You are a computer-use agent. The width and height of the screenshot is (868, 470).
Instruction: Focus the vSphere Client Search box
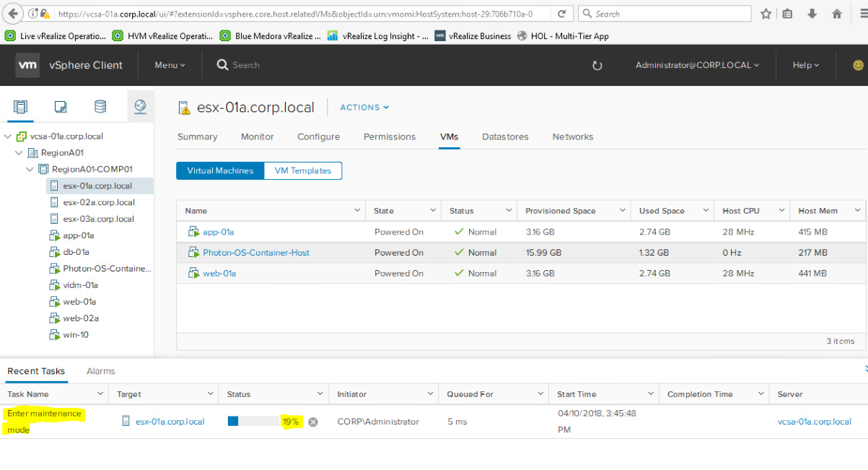click(x=246, y=65)
